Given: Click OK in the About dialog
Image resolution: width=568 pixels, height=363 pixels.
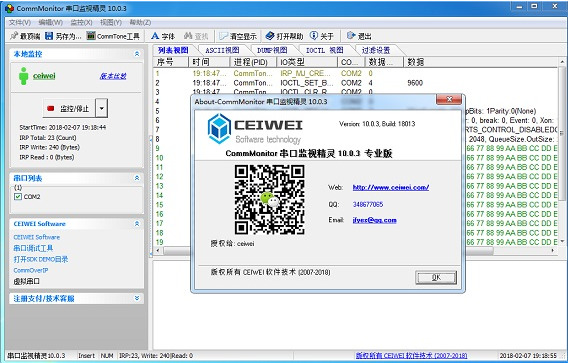Looking at the screenshot, I should pyautogui.click(x=436, y=278).
